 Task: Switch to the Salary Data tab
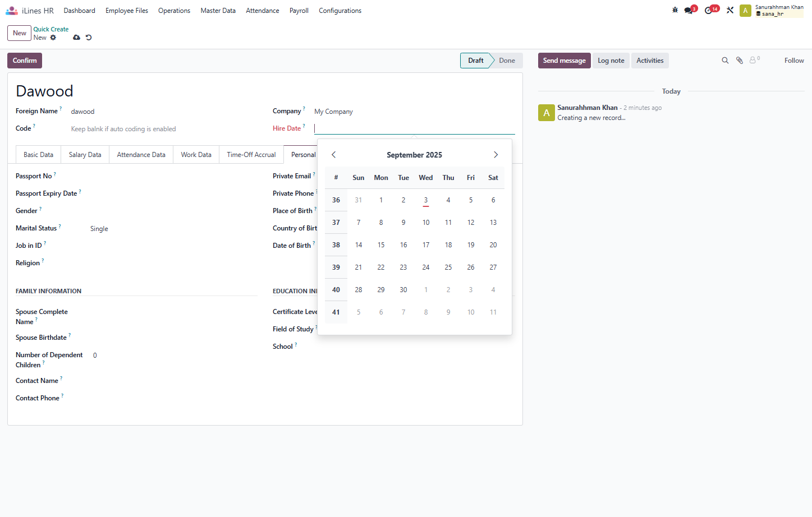(x=85, y=155)
